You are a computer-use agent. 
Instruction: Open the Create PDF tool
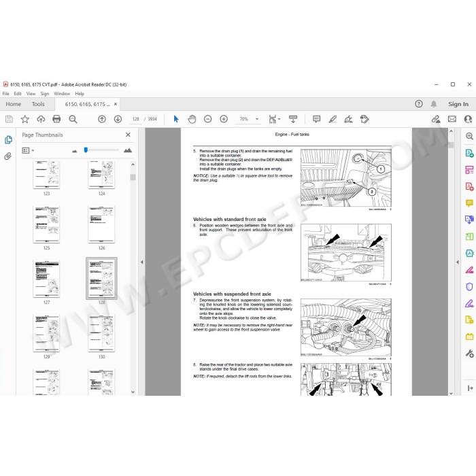[x=469, y=186]
